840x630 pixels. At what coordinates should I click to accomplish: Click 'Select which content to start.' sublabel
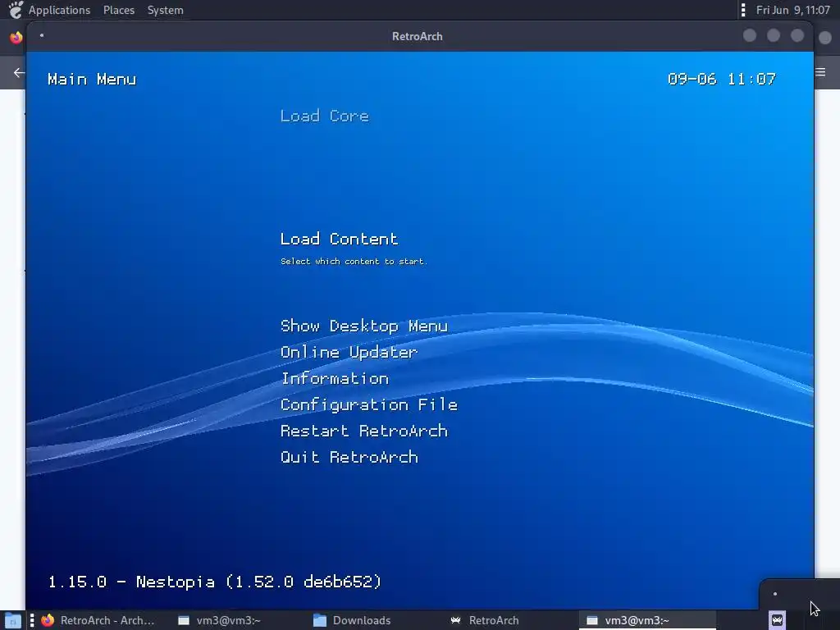click(x=354, y=262)
